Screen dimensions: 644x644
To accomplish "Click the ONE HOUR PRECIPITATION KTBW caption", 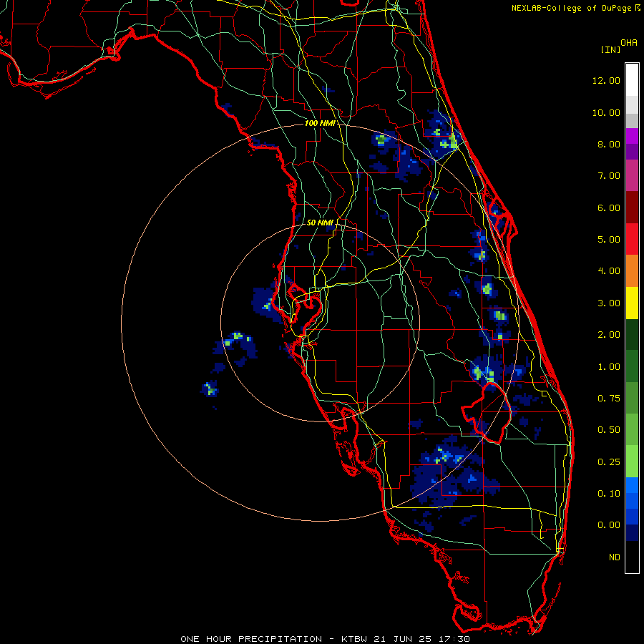I will tap(325, 639).
